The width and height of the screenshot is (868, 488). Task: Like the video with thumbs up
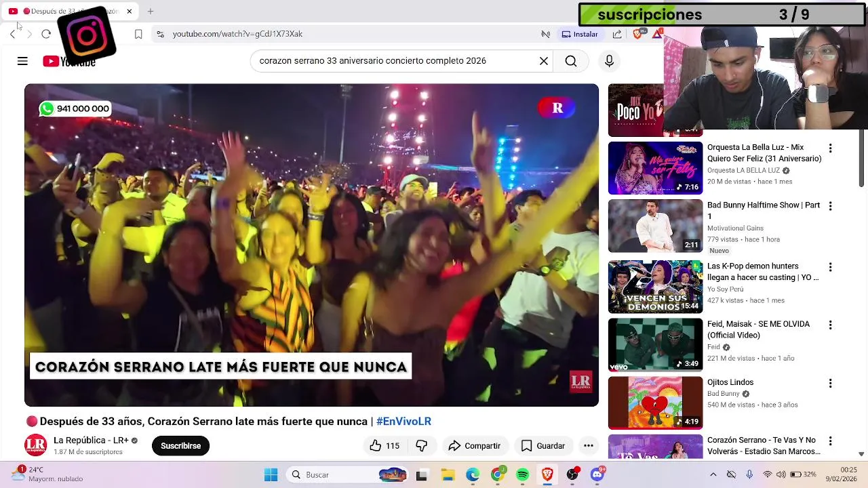coord(384,445)
